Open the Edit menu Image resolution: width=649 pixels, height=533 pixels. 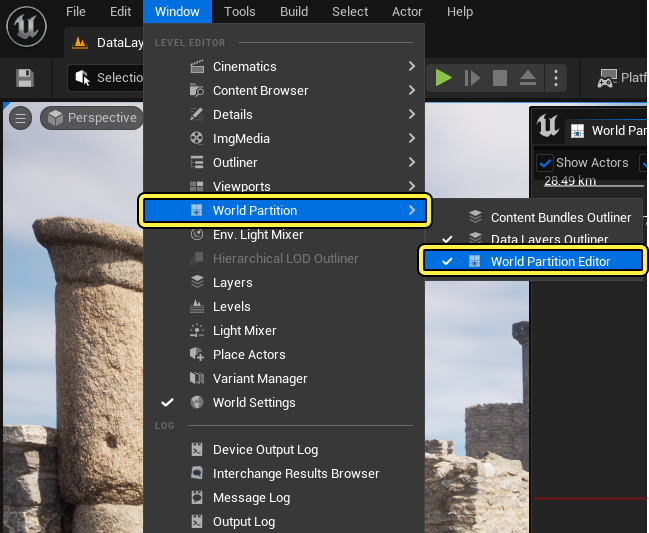pos(120,12)
